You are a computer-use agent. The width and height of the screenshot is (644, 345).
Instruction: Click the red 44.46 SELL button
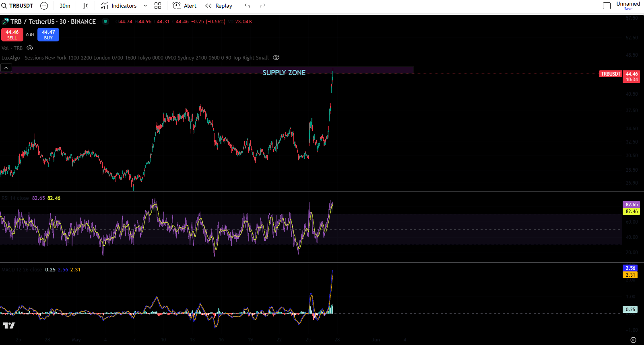click(12, 35)
